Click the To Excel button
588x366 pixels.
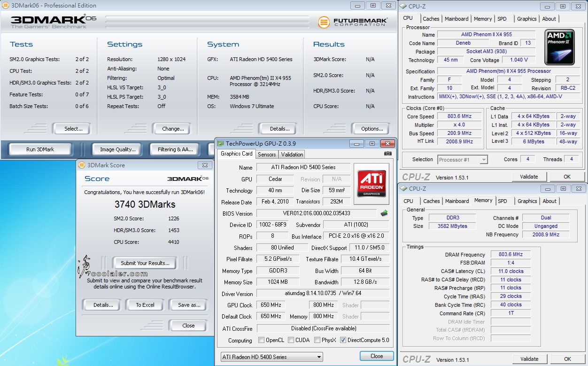[145, 305]
